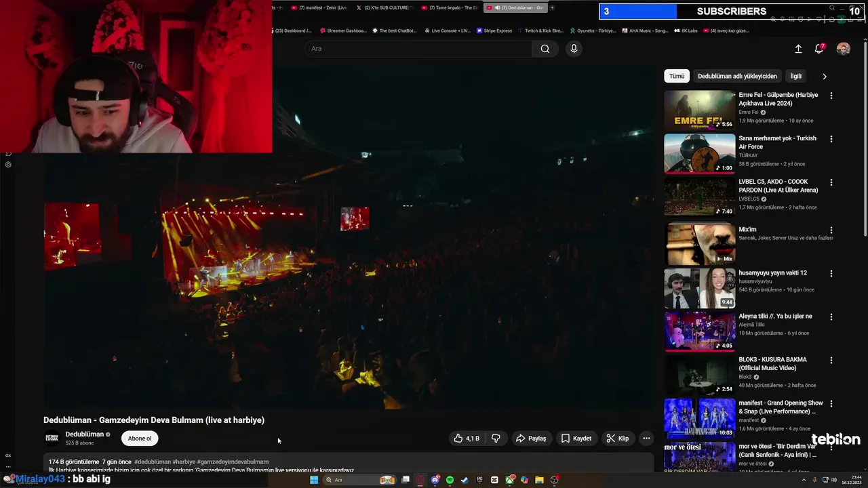The height and width of the screenshot is (488, 868).
Task: Open Live Console bookmark
Action: 448,30
